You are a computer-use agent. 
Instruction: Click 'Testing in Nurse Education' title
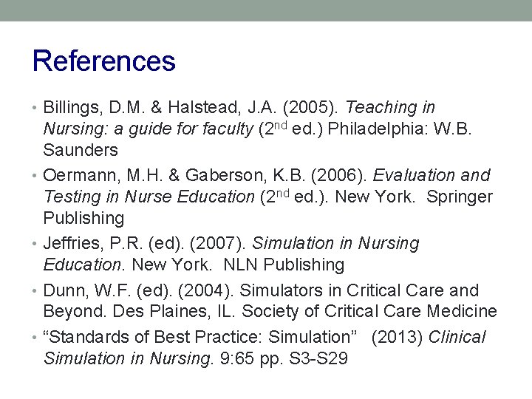(149, 197)
